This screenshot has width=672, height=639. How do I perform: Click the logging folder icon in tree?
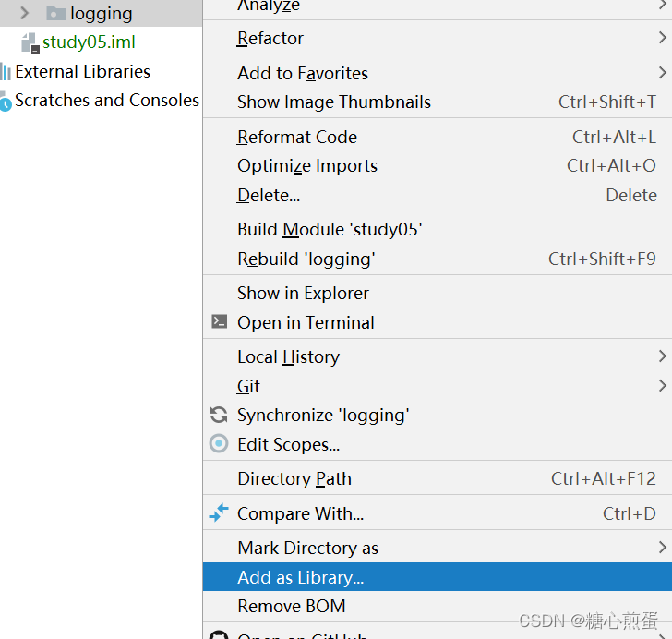pyautogui.click(x=55, y=13)
